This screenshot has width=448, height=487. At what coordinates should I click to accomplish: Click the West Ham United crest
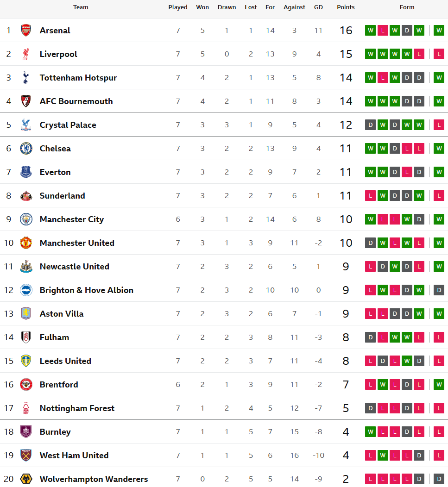(26, 456)
